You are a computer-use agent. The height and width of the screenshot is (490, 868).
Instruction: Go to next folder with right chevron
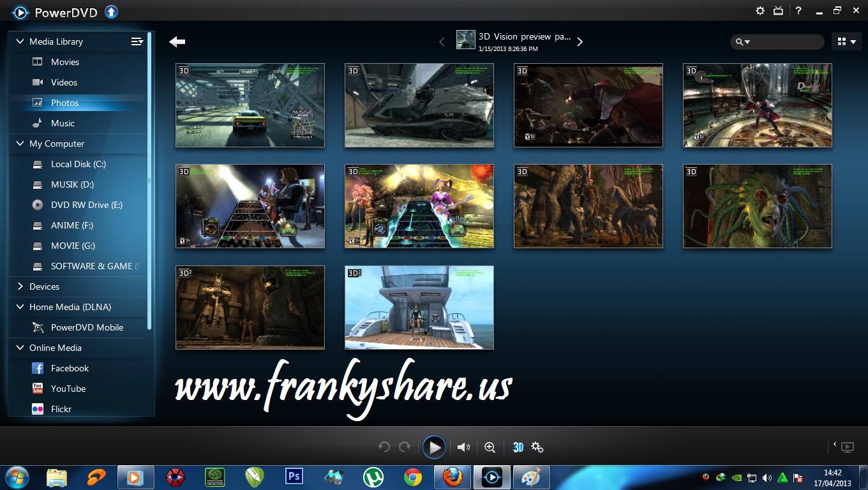pos(580,41)
